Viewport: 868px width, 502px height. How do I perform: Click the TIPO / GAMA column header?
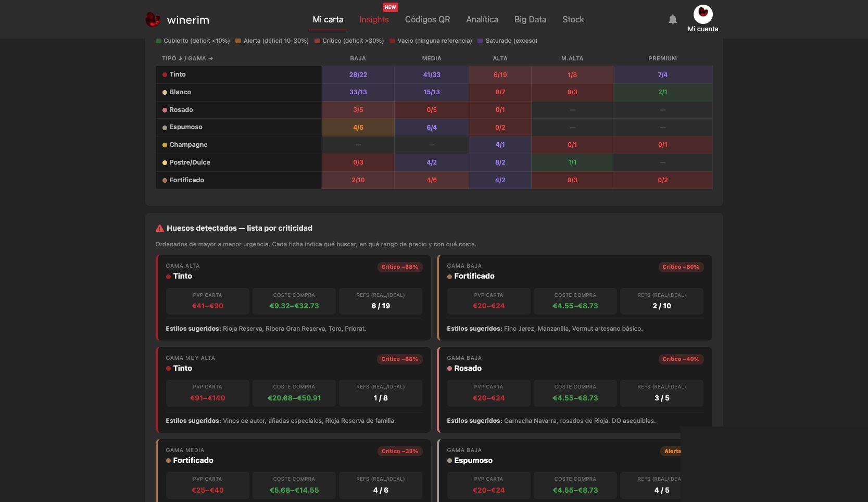187,58
